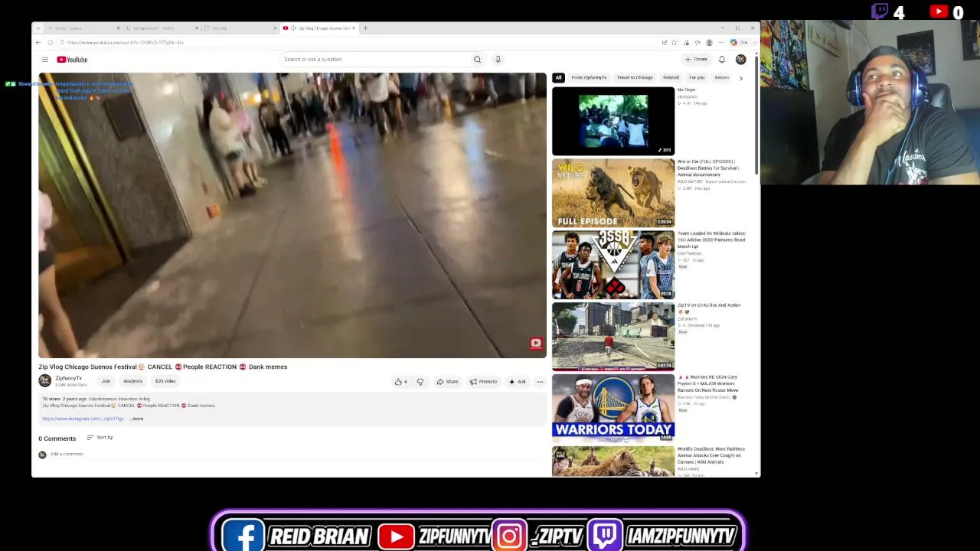
Task: Go to the YouTube home logo
Action: point(72,60)
